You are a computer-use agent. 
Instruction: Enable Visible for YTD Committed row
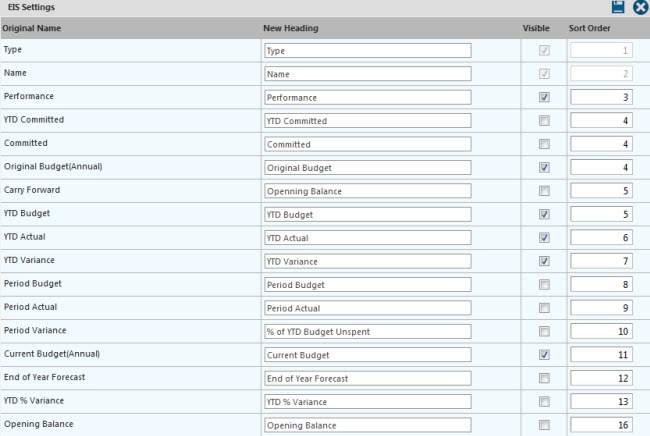pyautogui.click(x=544, y=121)
